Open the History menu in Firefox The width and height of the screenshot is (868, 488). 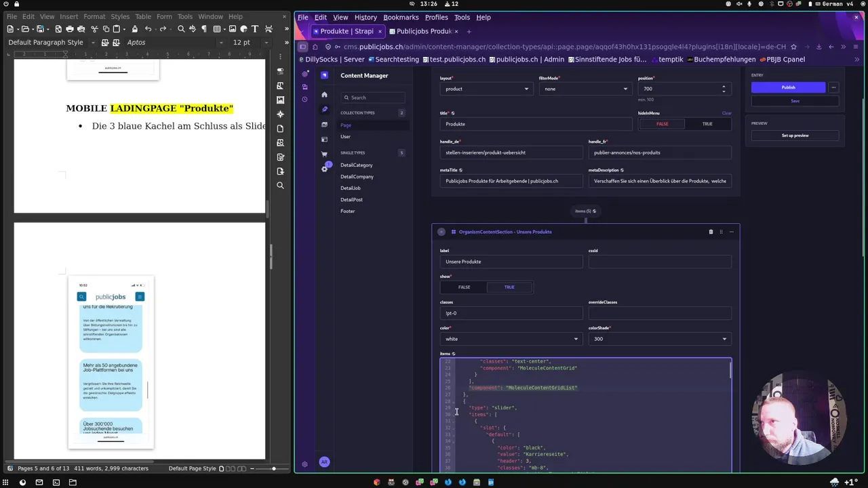pyautogui.click(x=366, y=17)
